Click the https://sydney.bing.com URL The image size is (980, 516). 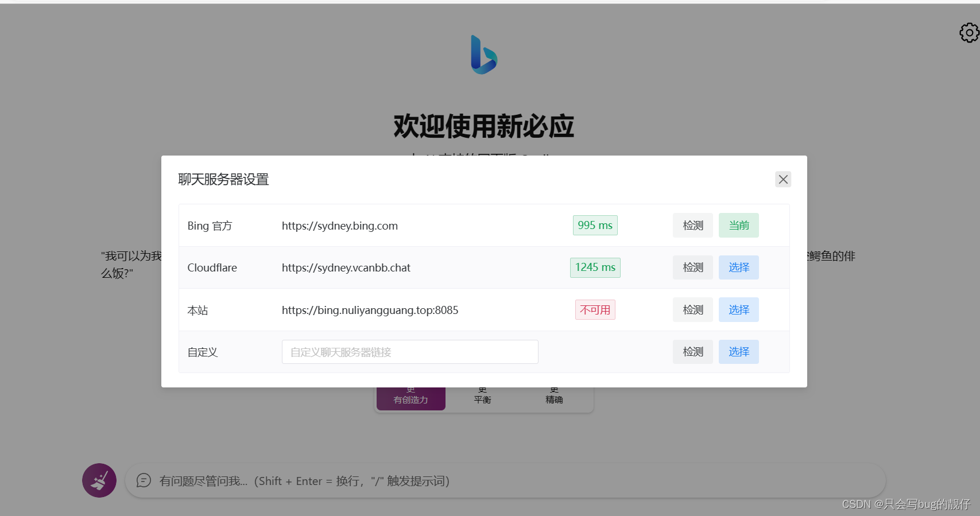[x=340, y=226]
